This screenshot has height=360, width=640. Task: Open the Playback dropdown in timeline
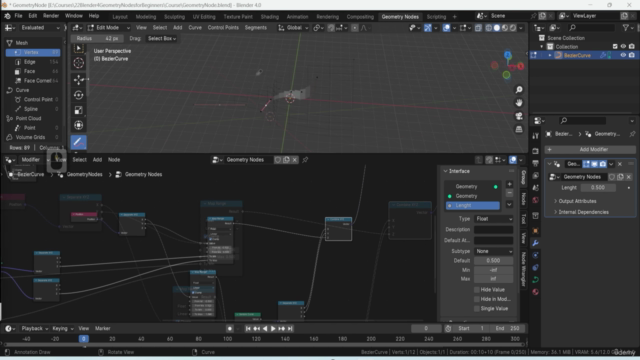[35, 329]
